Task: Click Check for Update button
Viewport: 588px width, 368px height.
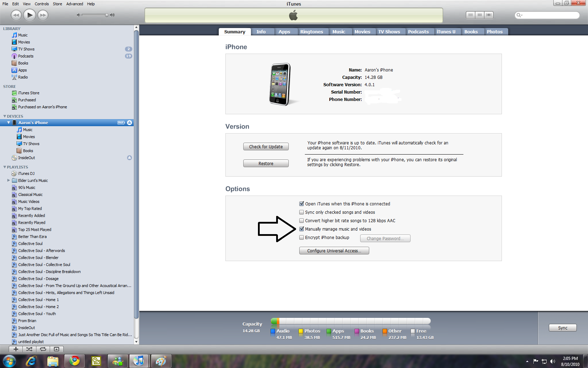Action: point(266,146)
